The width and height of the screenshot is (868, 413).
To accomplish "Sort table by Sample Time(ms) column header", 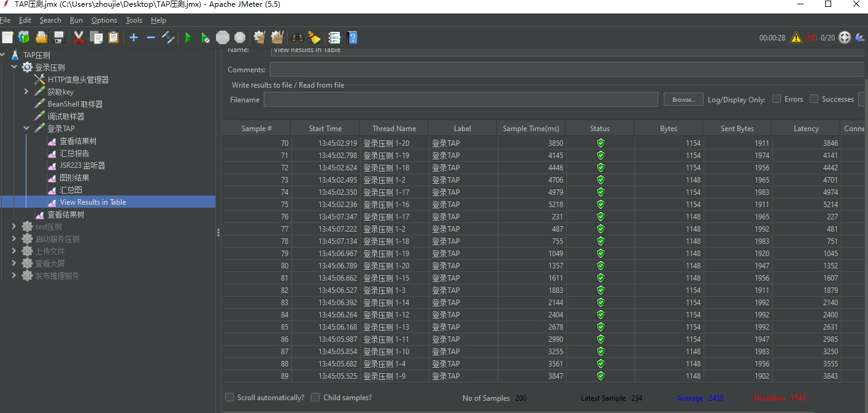I will pos(531,129).
